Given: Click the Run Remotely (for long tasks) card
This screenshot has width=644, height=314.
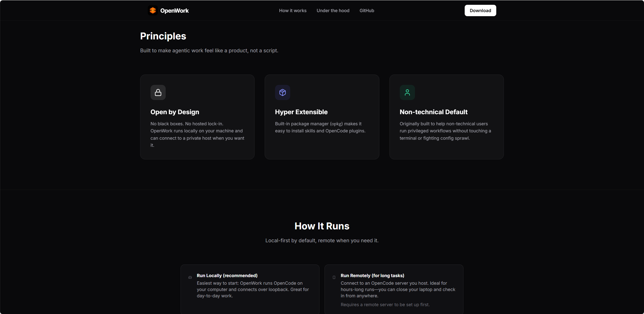Looking at the screenshot, I should (x=394, y=289).
